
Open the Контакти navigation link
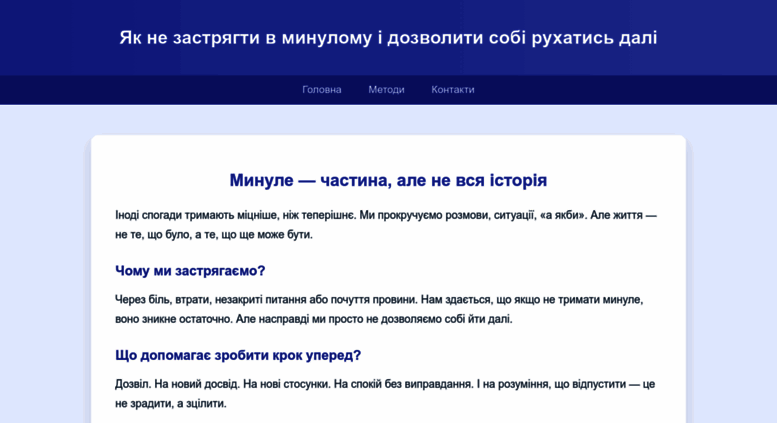pyautogui.click(x=452, y=90)
